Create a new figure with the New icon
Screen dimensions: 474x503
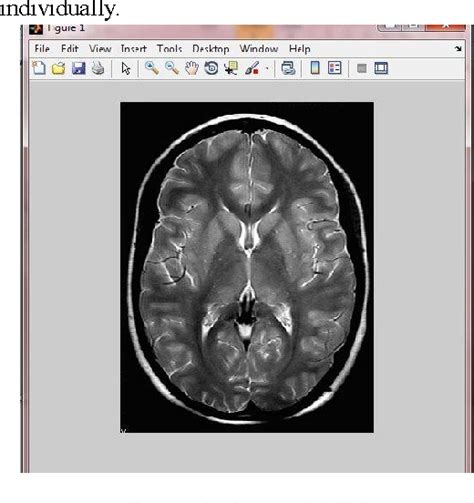(x=39, y=68)
